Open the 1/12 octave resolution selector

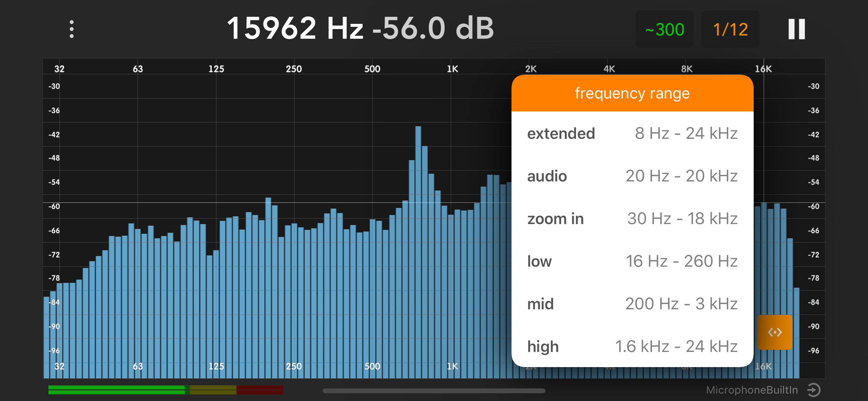click(x=730, y=29)
